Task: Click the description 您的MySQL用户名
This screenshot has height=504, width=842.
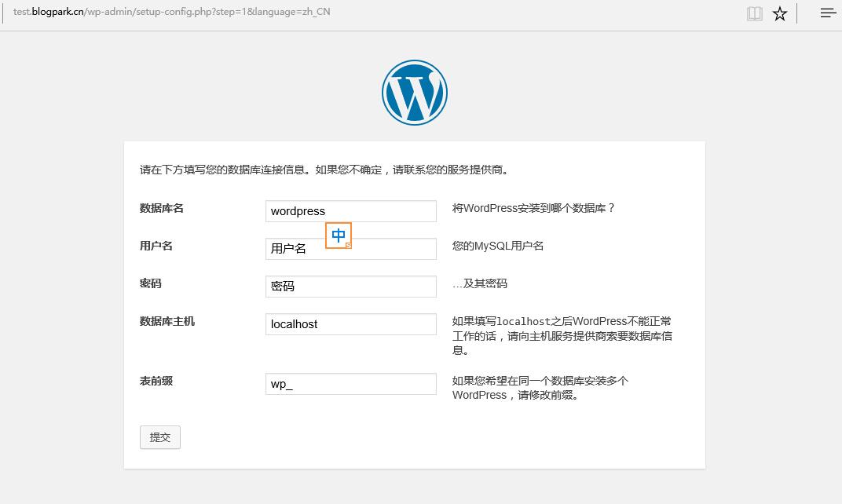Action: (498, 246)
